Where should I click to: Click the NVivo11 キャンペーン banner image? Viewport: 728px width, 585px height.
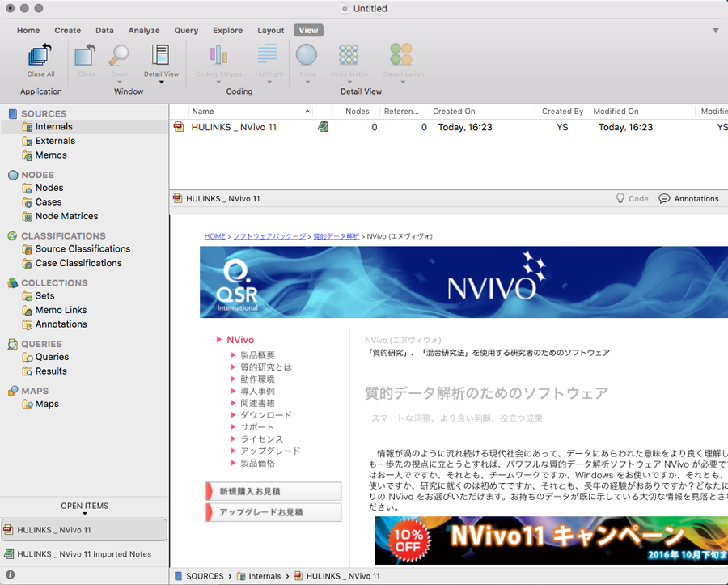pos(551,540)
